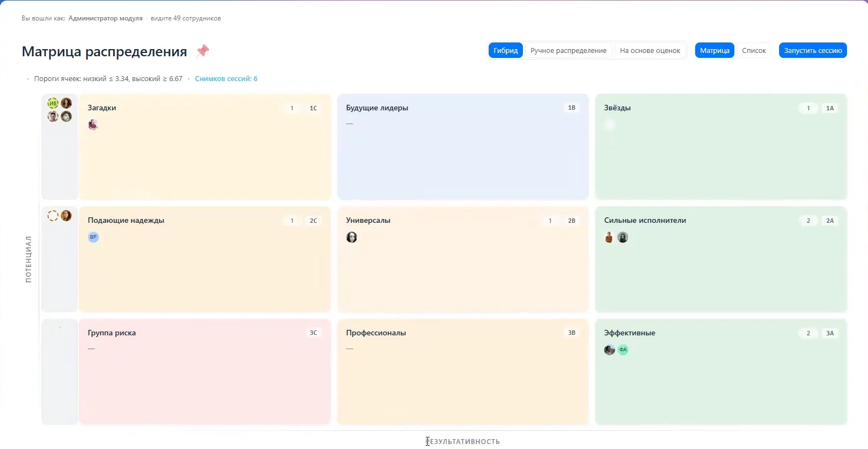Click the ПОТЕНЦИАЛ axis label
Screen dimensions: 868x449
pos(28,259)
